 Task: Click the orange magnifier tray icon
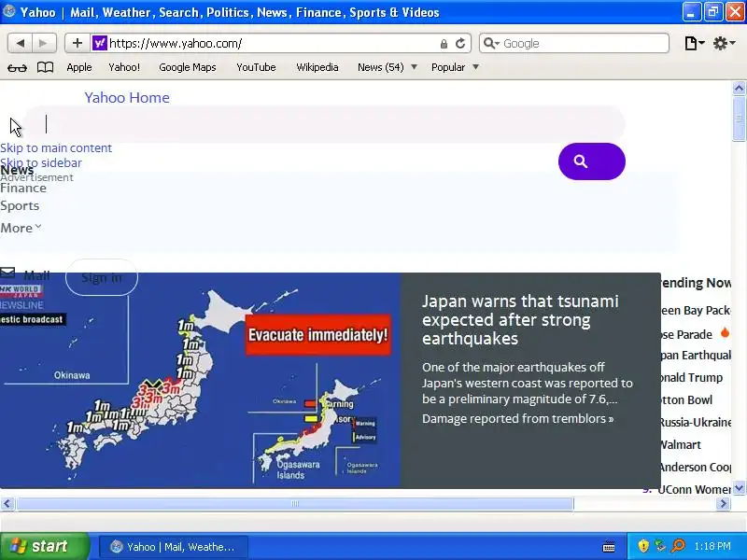[678, 546]
